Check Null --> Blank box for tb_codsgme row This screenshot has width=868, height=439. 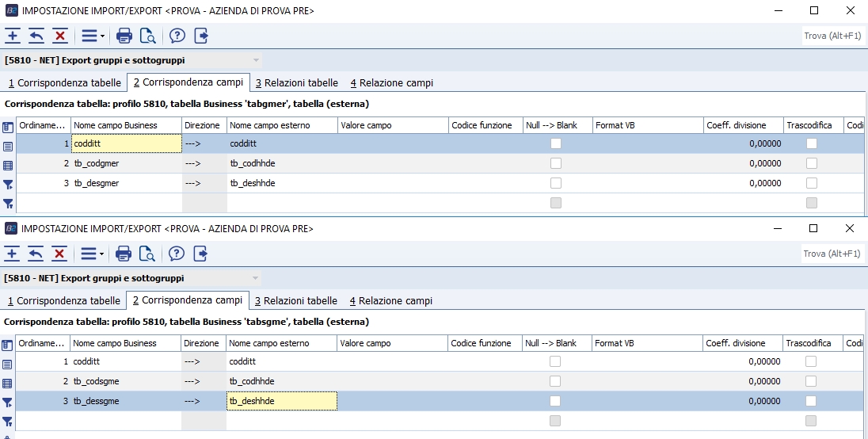pyautogui.click(x=555, y=381)
